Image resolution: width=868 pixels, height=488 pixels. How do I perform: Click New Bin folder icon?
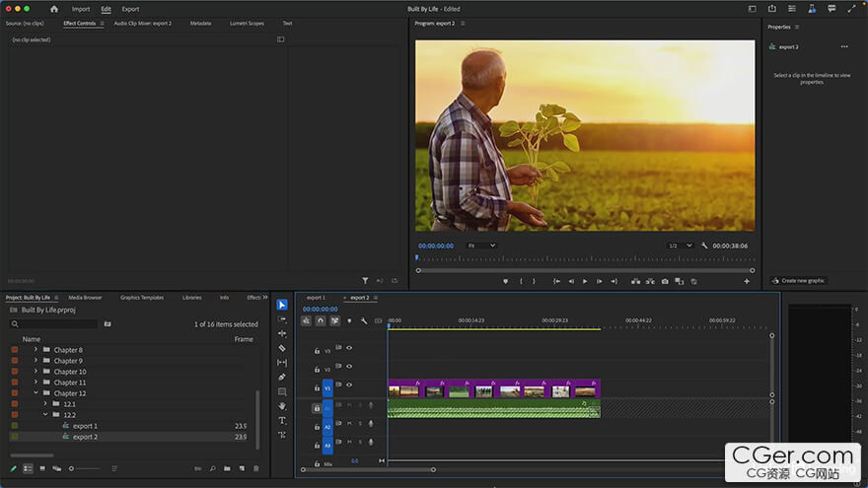tap(228, 468)
